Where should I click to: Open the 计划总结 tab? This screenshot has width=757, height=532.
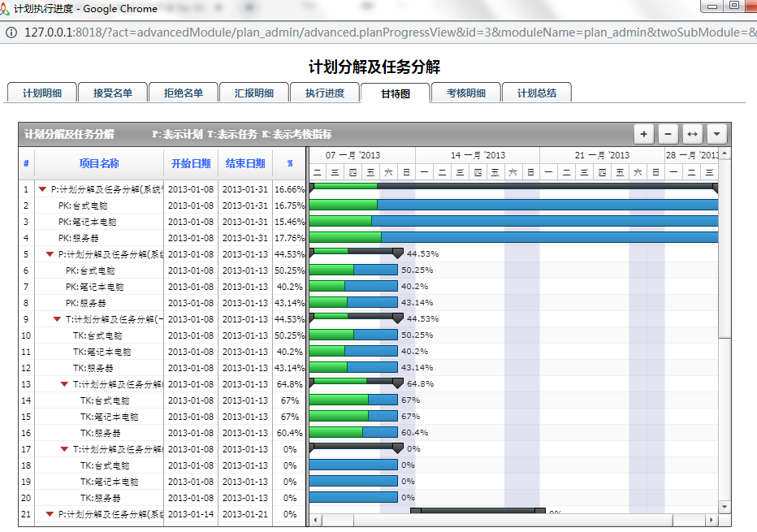click(x=536, y=93)
